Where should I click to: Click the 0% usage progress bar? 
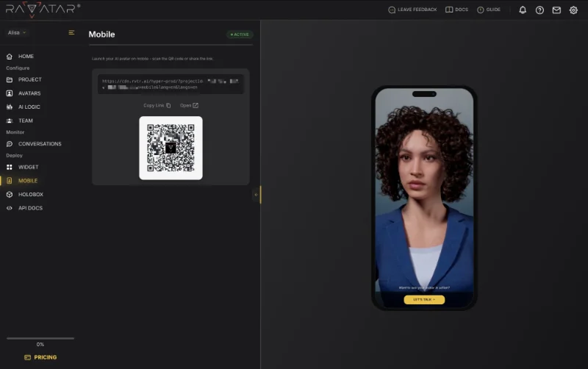(40, 338)
